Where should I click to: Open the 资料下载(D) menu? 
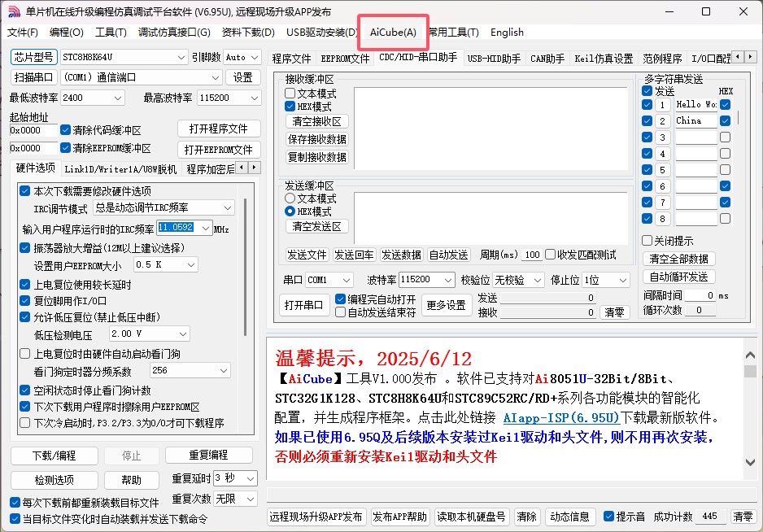coord(248,32)
